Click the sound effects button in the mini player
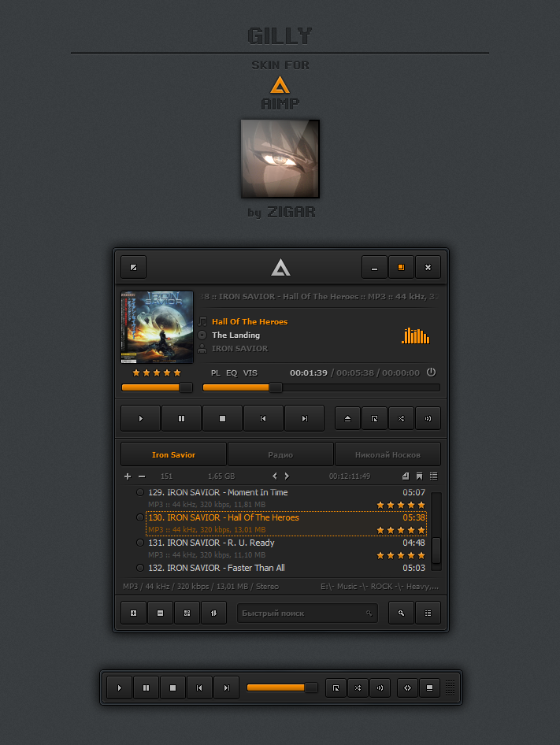 tap(380, 688)
